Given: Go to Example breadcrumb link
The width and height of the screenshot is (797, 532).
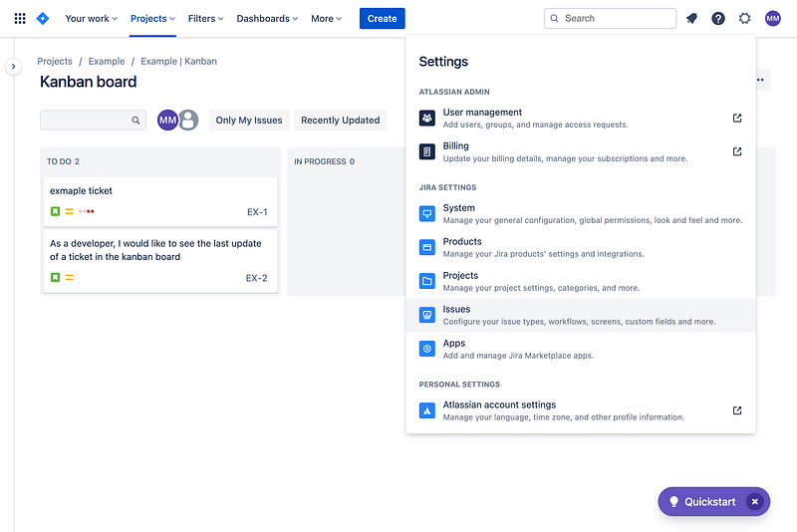Looking at the screenshot, I should (x=107, y=62).
